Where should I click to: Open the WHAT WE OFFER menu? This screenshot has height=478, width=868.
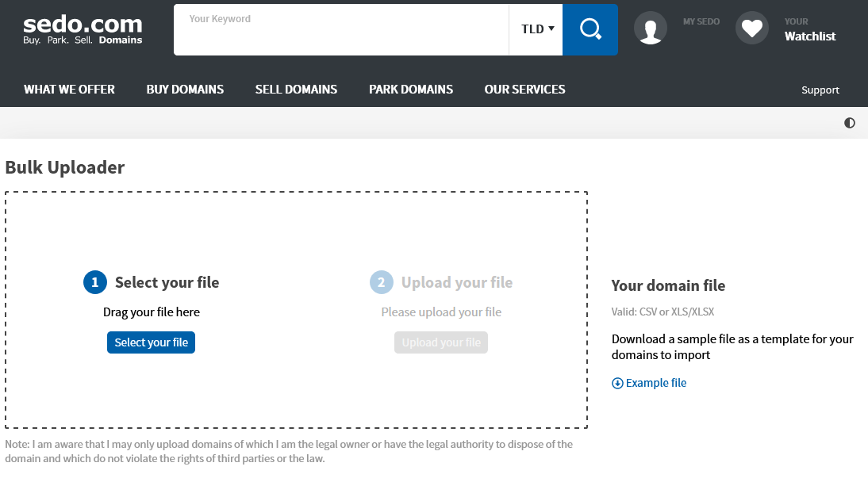[x=69, y=90]
